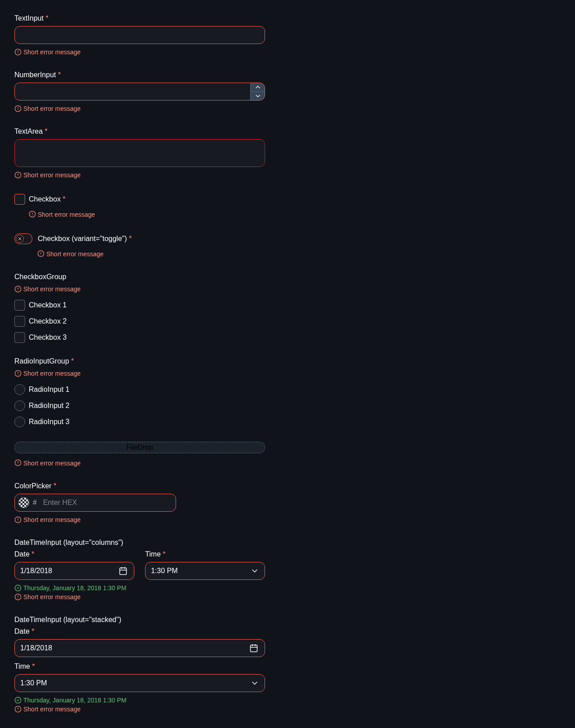Select RadioInput 3 option
This screenshot has width=575, height=728.
click(x=20, y=422)
